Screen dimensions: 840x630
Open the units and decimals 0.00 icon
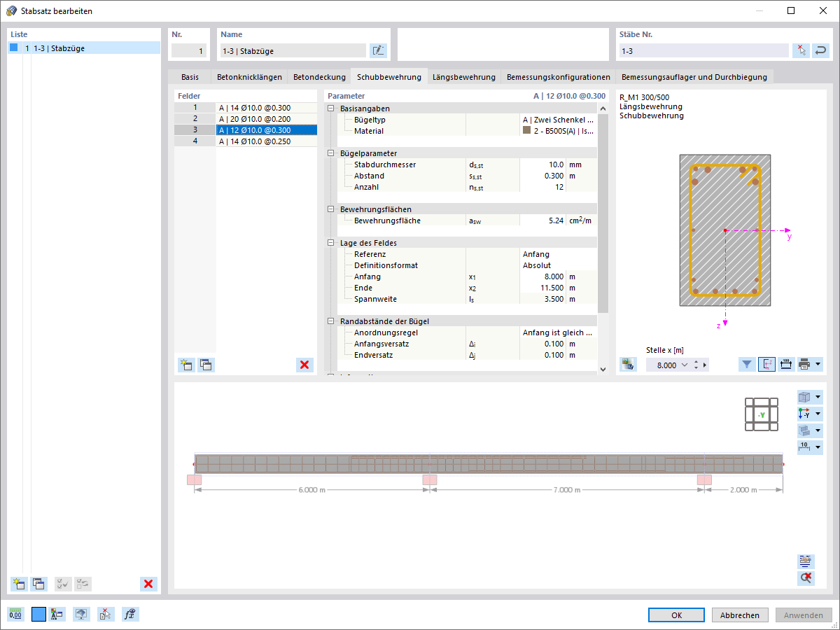(15, 615)
